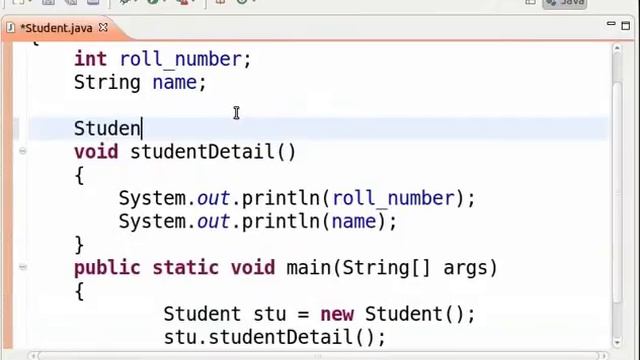This screenshot has width=640, height=360.
Task: Click the 'stu.studentDetail();' call line
Action: click(275, 338)
